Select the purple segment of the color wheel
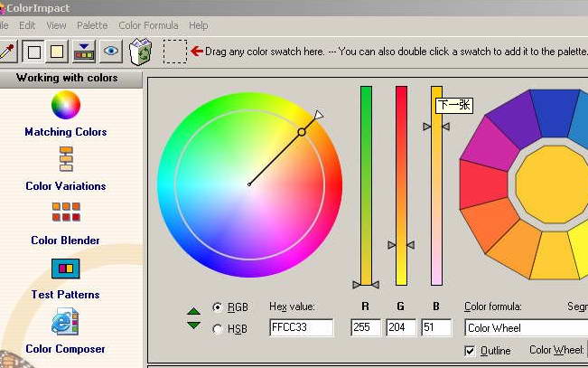The height and width of the screenshot is (368, 588). pyautogui.click(x=514, y=119)
